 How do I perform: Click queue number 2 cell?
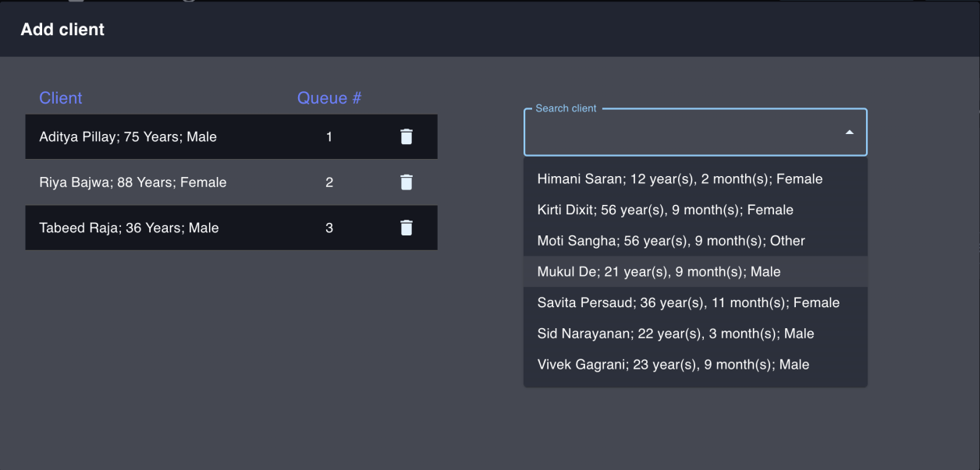coord(329,182)
